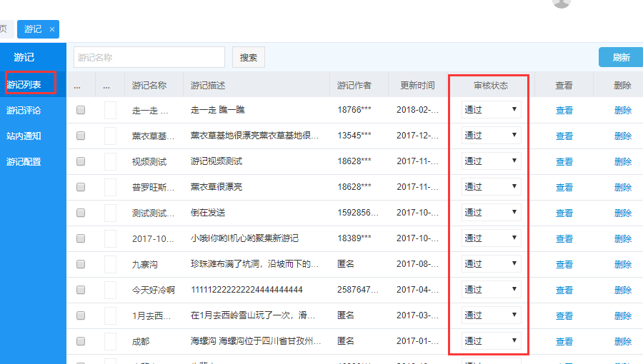Close the 游记 tab with x icon
The height and width of the screenshot is (364, 643).
click(51, 29)
